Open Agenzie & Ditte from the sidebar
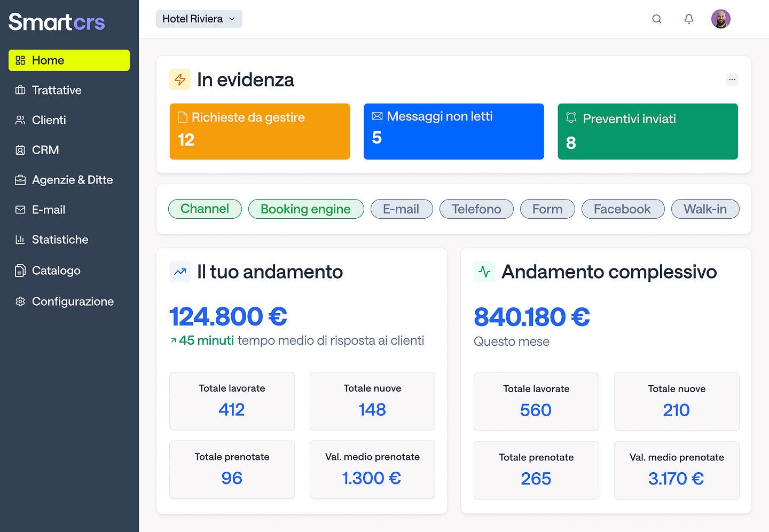 click(20, 180)
